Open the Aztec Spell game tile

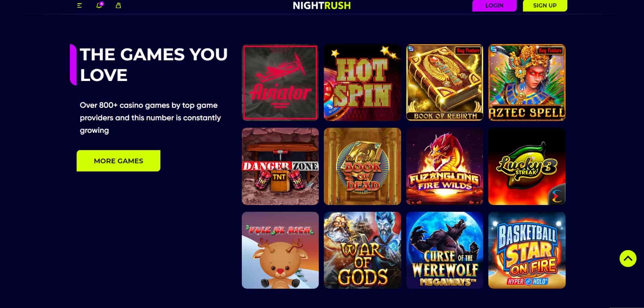click(x=527, y=82)
